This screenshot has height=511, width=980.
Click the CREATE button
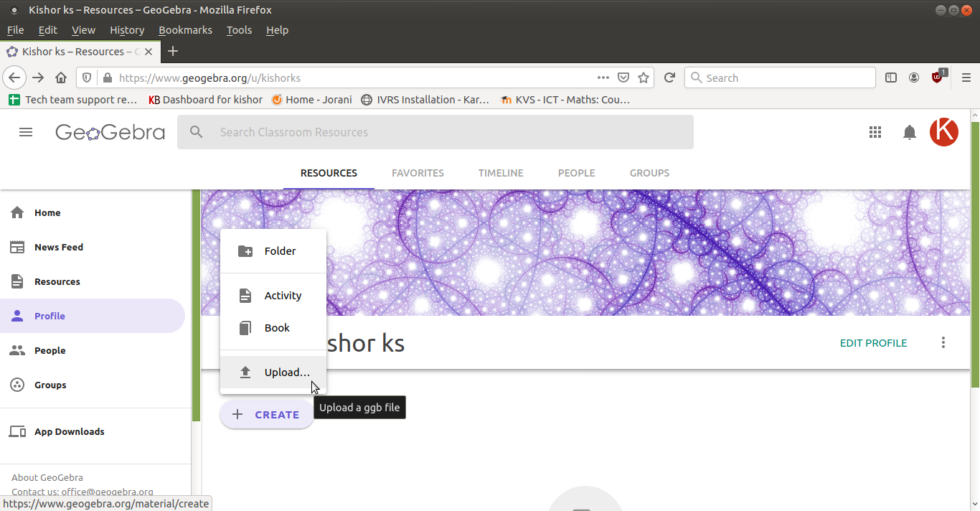tap(267, 415)
